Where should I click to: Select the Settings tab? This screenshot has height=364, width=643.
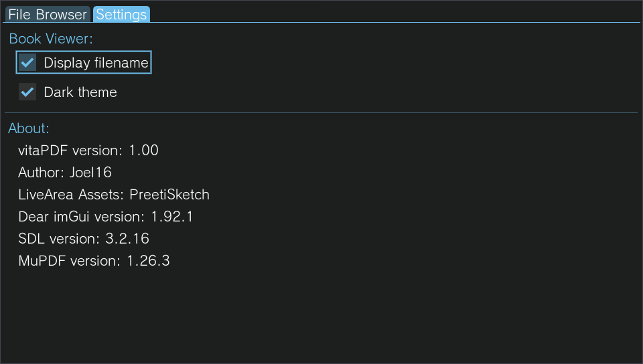pos(121,14)
